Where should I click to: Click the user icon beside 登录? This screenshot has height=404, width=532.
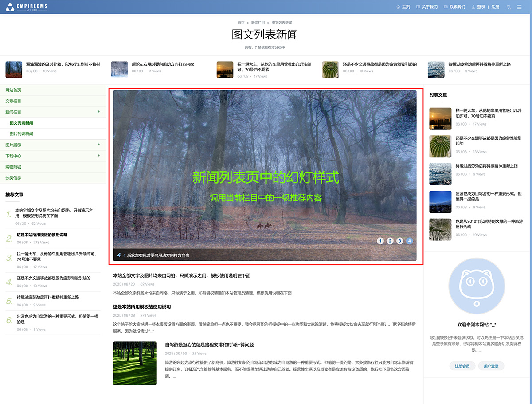click(x=473, y=7)
